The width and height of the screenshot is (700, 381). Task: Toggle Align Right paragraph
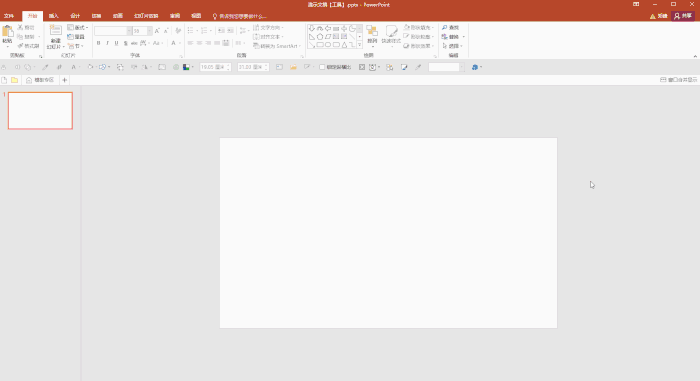click(208, 43)
